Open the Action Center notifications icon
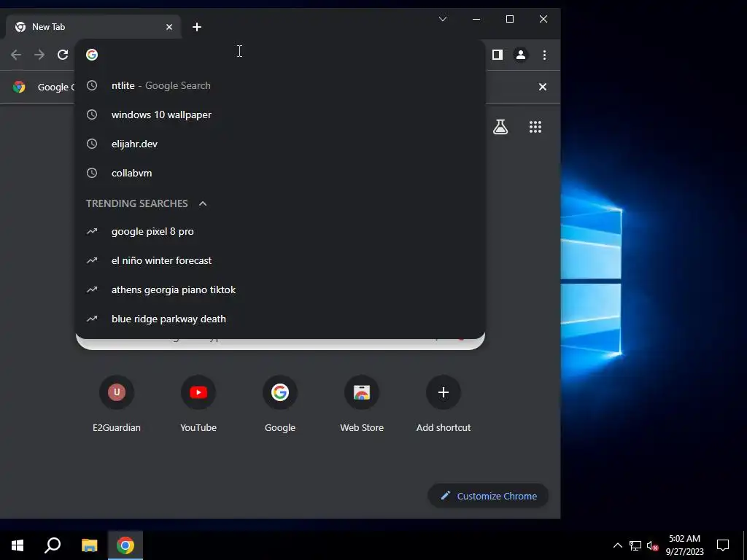This screenshot has width=747, height=560. tap(723, 545)
